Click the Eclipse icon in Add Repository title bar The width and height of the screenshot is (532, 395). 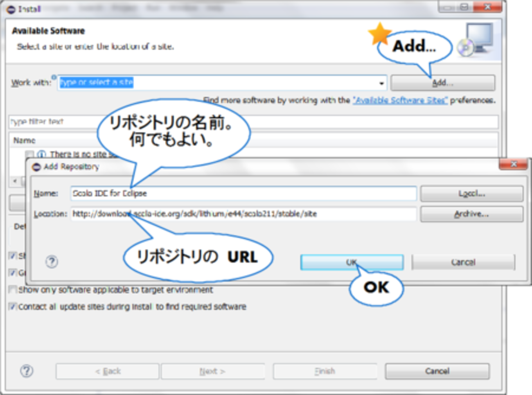tap(36, 167)
